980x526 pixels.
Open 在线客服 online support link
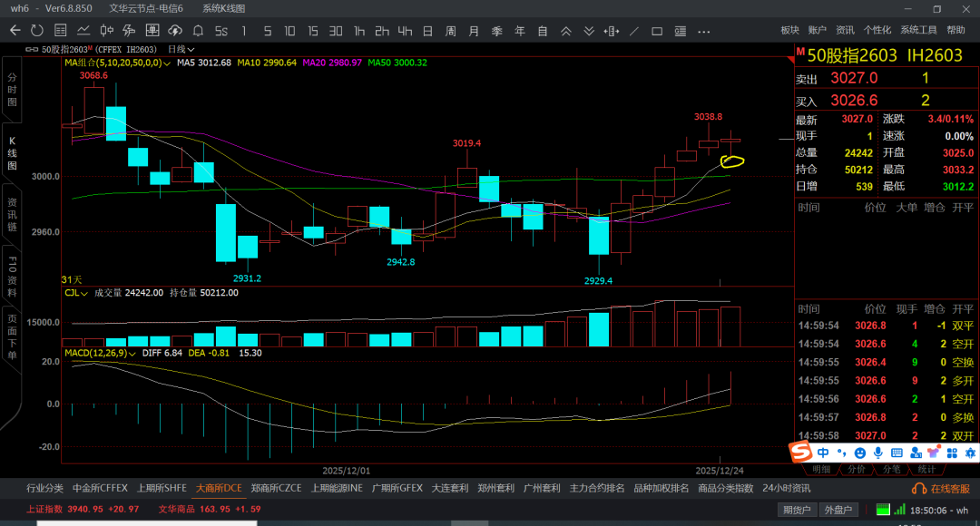(x=941, y=489)
